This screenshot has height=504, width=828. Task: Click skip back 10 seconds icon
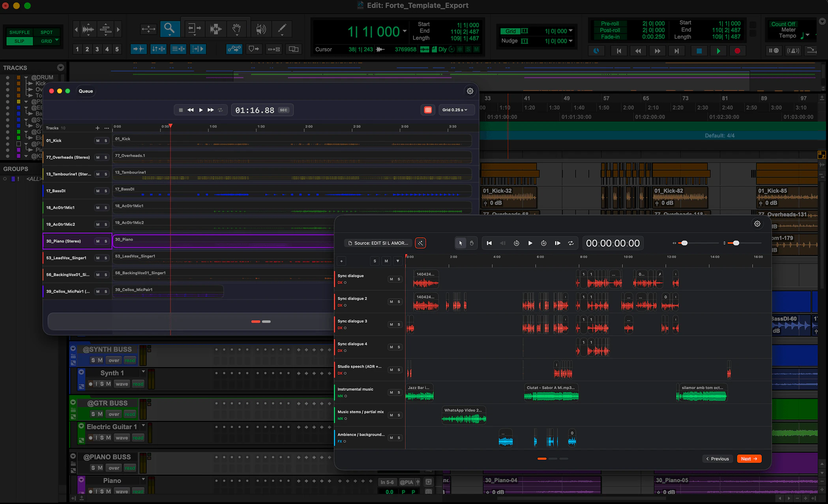516,243
